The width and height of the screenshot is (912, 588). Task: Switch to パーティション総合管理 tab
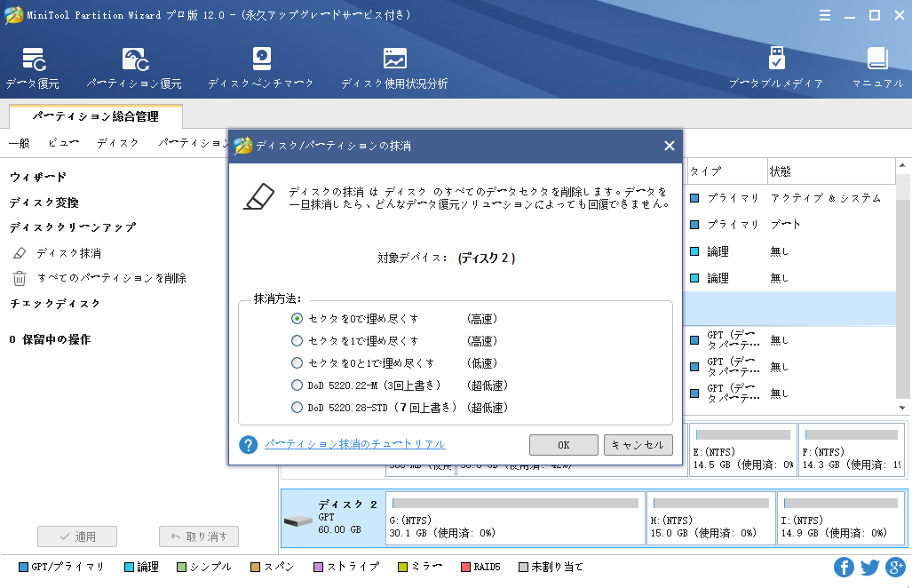coord(95,116)
